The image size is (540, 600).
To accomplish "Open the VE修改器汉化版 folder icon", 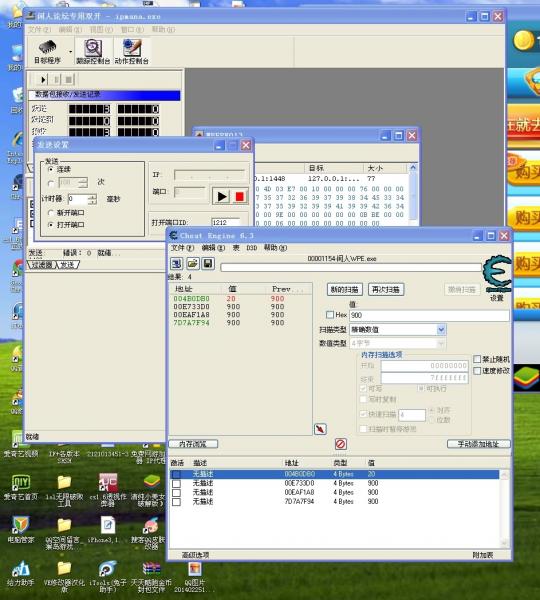I will 64,576.
